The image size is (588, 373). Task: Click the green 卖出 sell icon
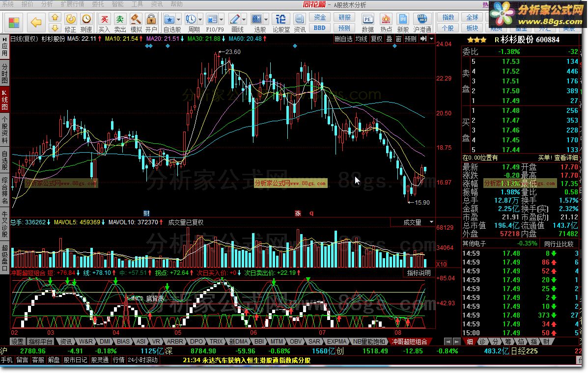(x=120, y=23)
